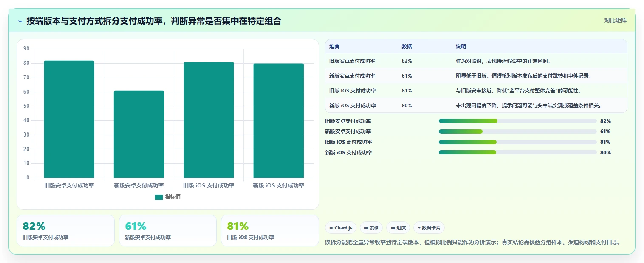Click the y-axis value 50
Viewport: 644px width, 263px height.
[x=26, y=106]
